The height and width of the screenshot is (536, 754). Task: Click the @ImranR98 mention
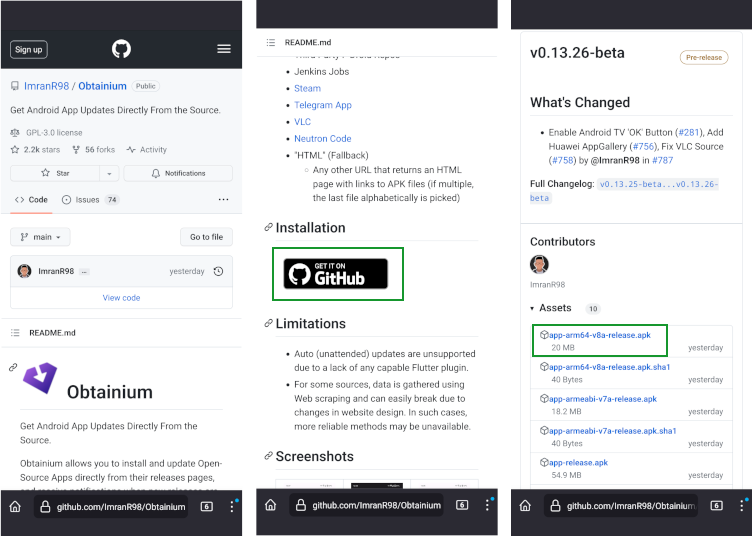click(x=615, y=161)
